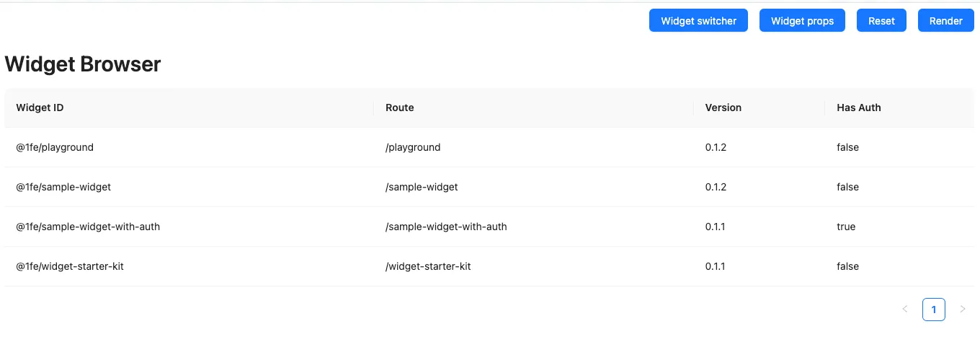Click the Reset button
980x342 pixels.
click(x=881, y=21)
